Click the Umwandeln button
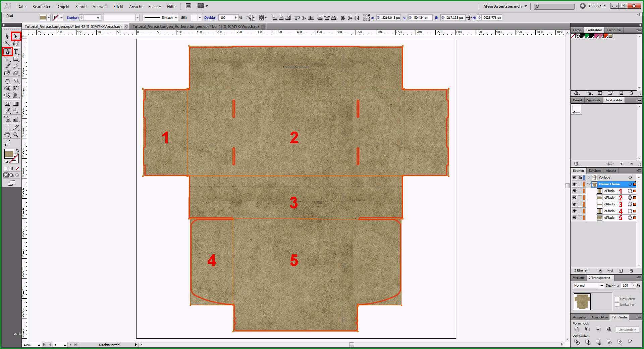Image resolution: width=644 pixels, height=349 pixels. tap(627, 330)
